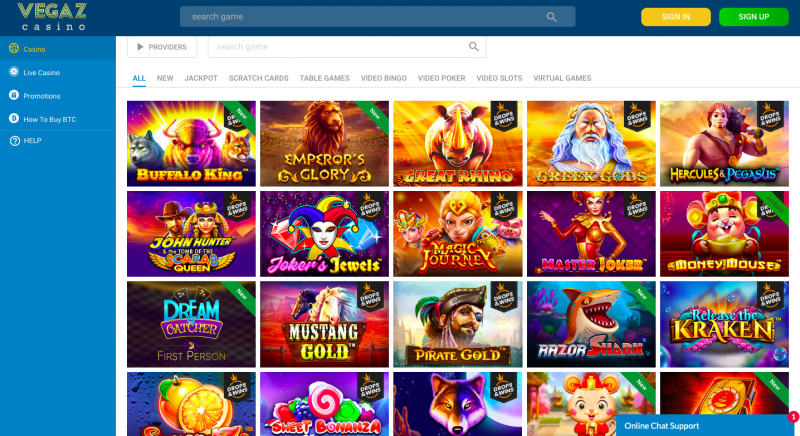Screen dimensions: 800x436
Task: Open Online Chat Support widget
Action: click(704, 426)
